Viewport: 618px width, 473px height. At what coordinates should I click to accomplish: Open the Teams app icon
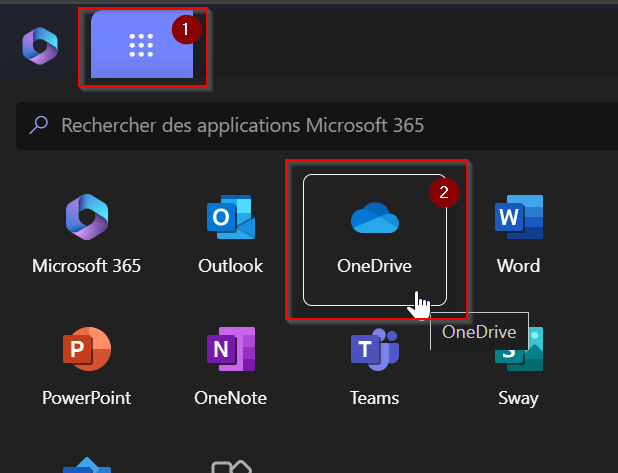(x=374, y=350)
